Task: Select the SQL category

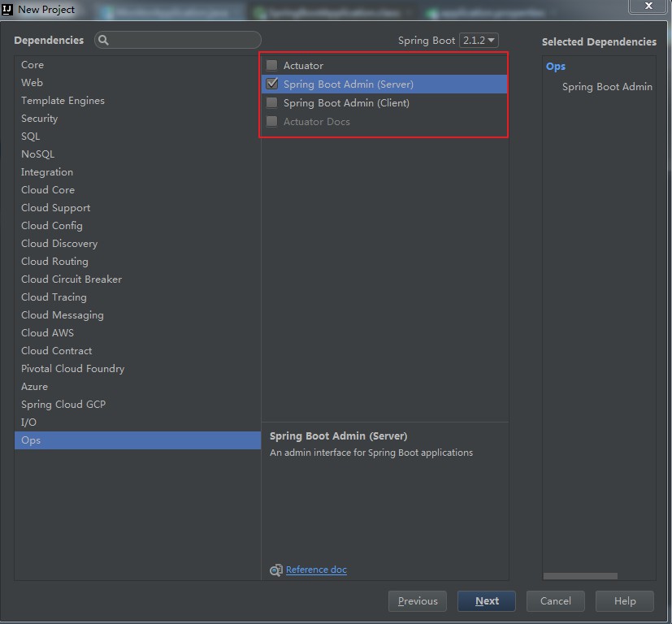Action: click(x=137, y=136)
